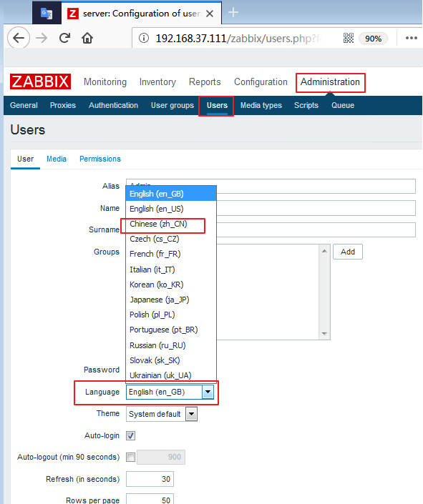Reload the page with the refresh icon
This screenshot has width=423, height=504.
pos(64,38)
